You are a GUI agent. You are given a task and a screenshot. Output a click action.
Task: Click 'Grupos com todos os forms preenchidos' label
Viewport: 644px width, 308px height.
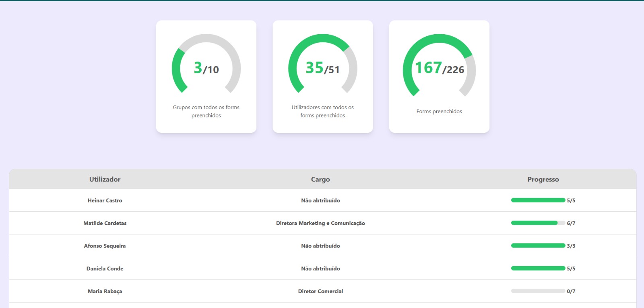[206, 112]
